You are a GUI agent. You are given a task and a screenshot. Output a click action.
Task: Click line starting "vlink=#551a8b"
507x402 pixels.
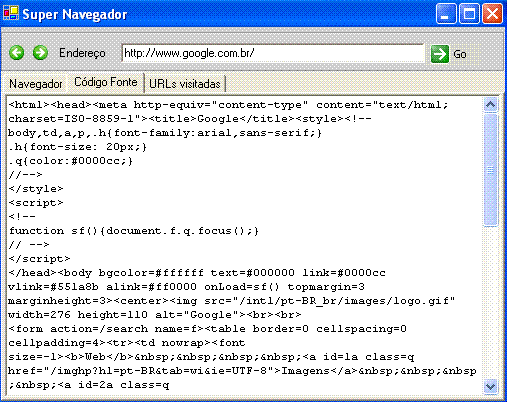click(x=186, y=287)
